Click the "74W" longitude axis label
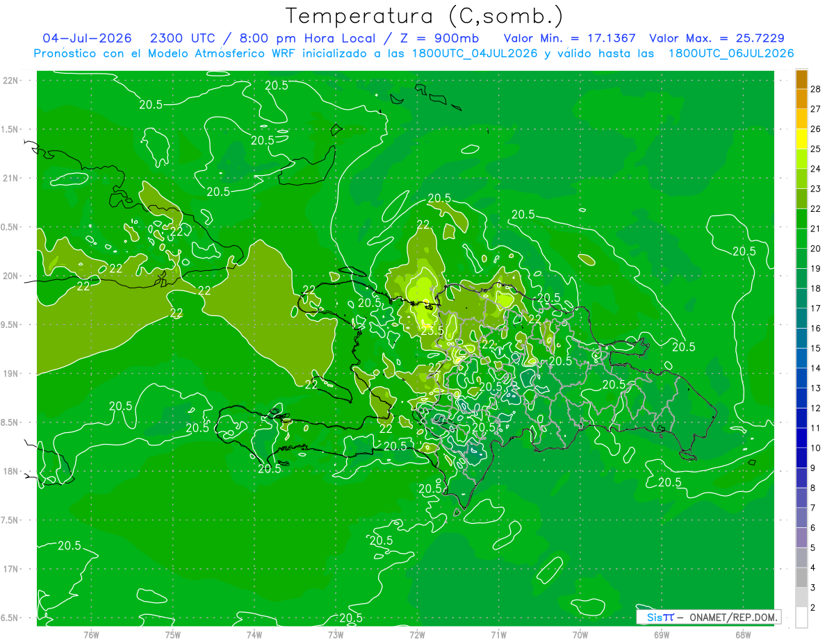The width and height of the screenshot is (834, 644). coord(254,634)
